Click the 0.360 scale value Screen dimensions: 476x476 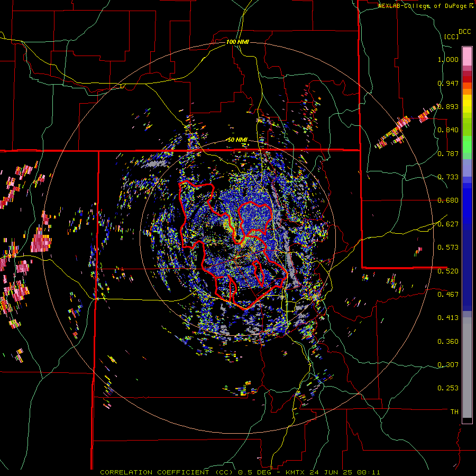click(x=448, y=342)
